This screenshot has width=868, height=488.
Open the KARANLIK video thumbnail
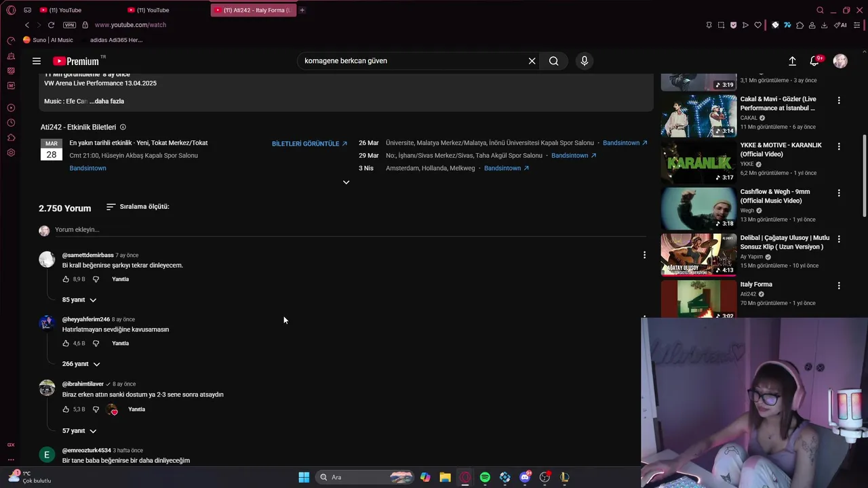click(698, 162)
